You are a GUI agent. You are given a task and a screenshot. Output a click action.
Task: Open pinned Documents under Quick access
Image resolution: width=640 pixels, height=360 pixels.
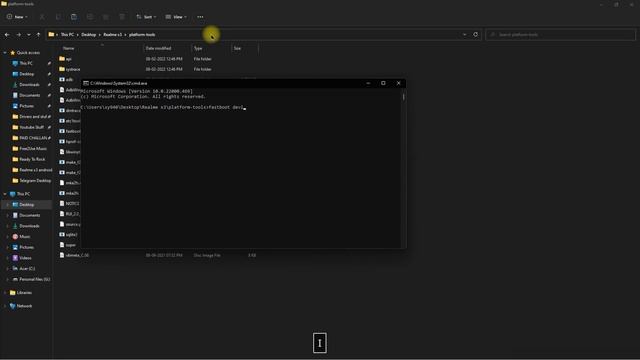pos(29,95)
